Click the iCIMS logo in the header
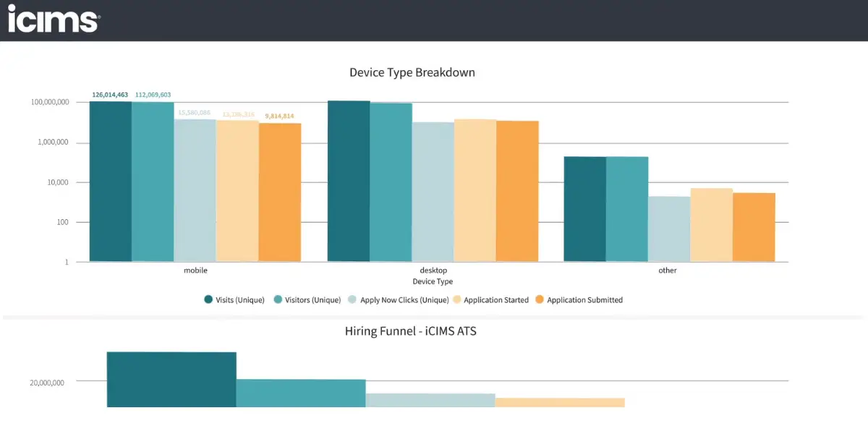Viewport: 868px width, 434px height. [54, 18]
